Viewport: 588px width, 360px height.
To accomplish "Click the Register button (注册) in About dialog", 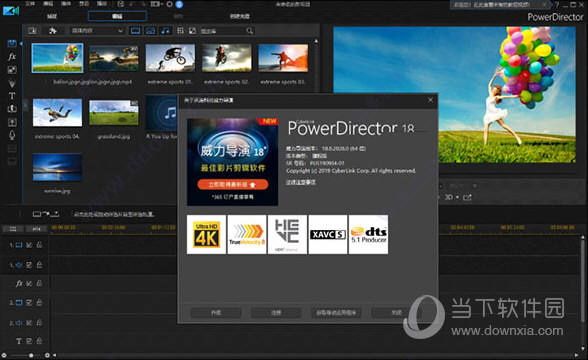I will coord(276,312).
